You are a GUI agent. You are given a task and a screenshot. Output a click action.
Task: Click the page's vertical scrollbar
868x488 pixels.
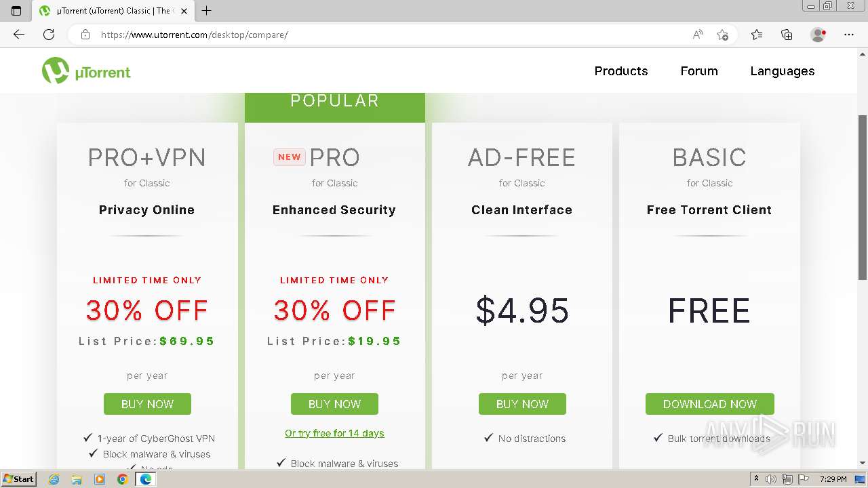click(x=862, y=197)
